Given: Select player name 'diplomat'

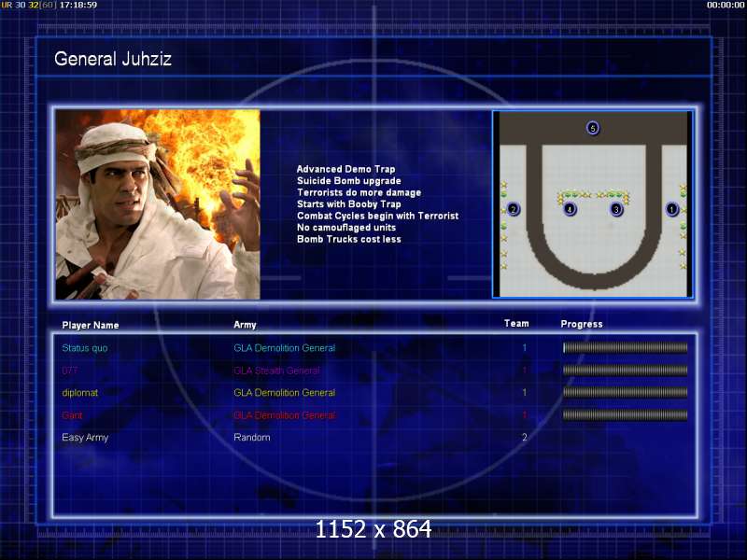Looking at the screenshot, I should point(79,393).
